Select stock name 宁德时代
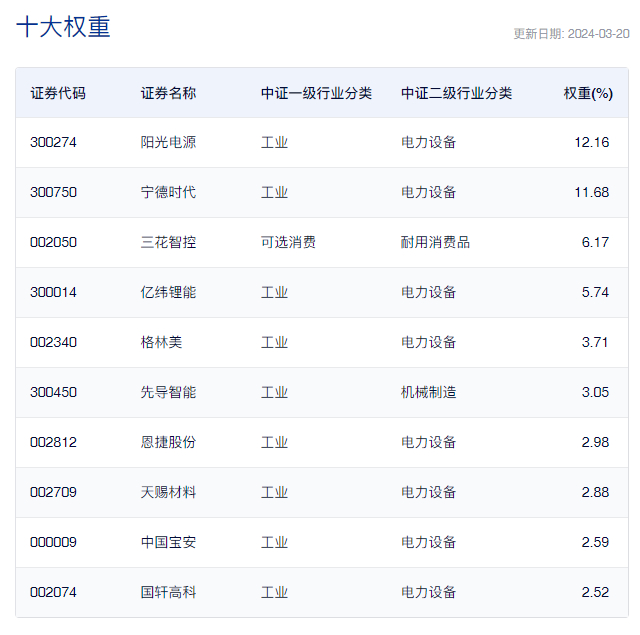Screen dimensions: 640x635 click(168, 192)
